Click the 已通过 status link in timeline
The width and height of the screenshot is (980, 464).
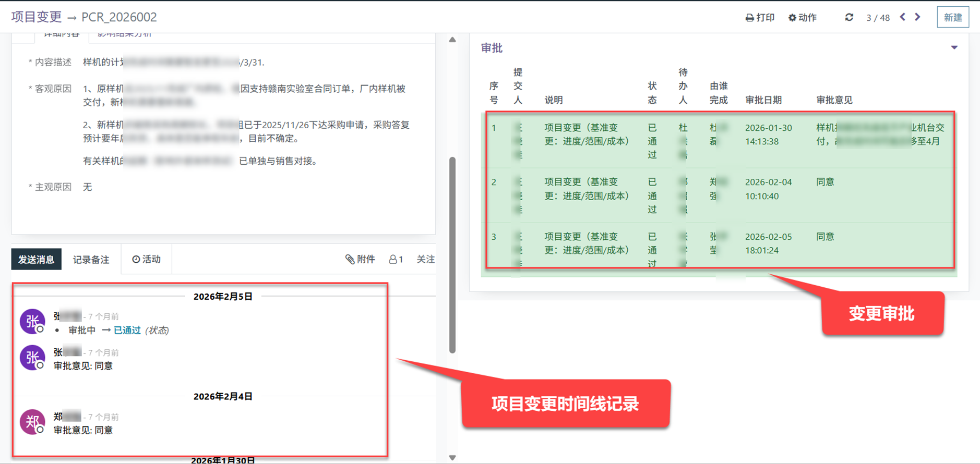127,330
